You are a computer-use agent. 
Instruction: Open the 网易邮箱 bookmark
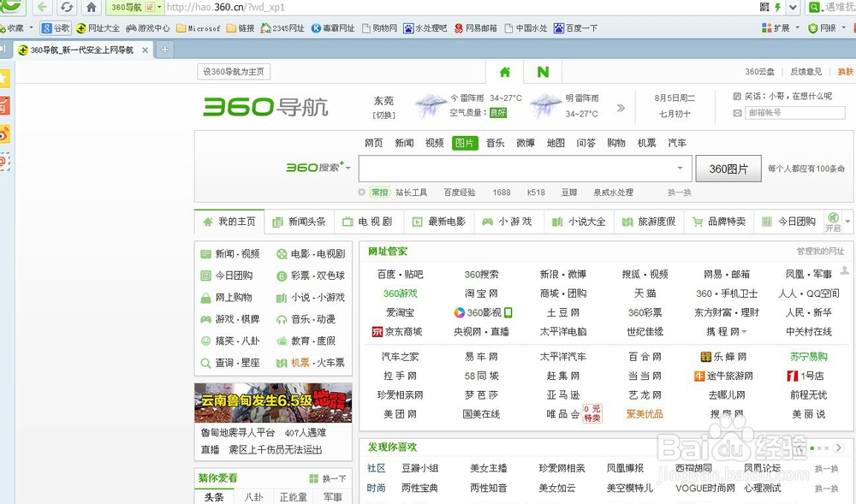475,28
